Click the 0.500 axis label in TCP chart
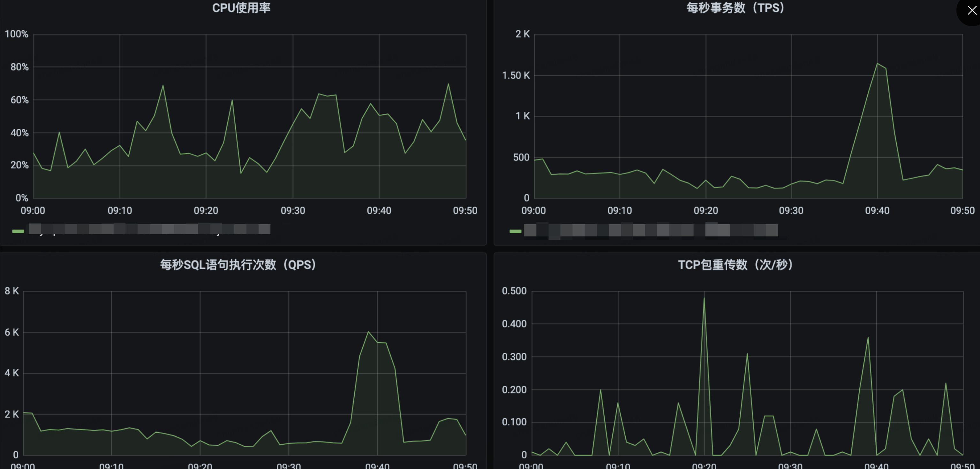Screen dimensions: 980x469 pyautogui.click(x=514, y=291)
